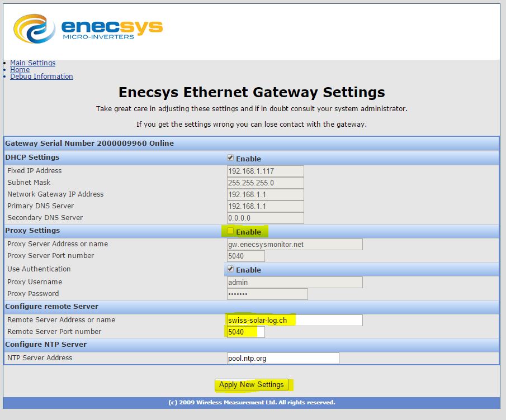
Task: Edit the Remote Server Address field
Action: [x=294, y=320]
